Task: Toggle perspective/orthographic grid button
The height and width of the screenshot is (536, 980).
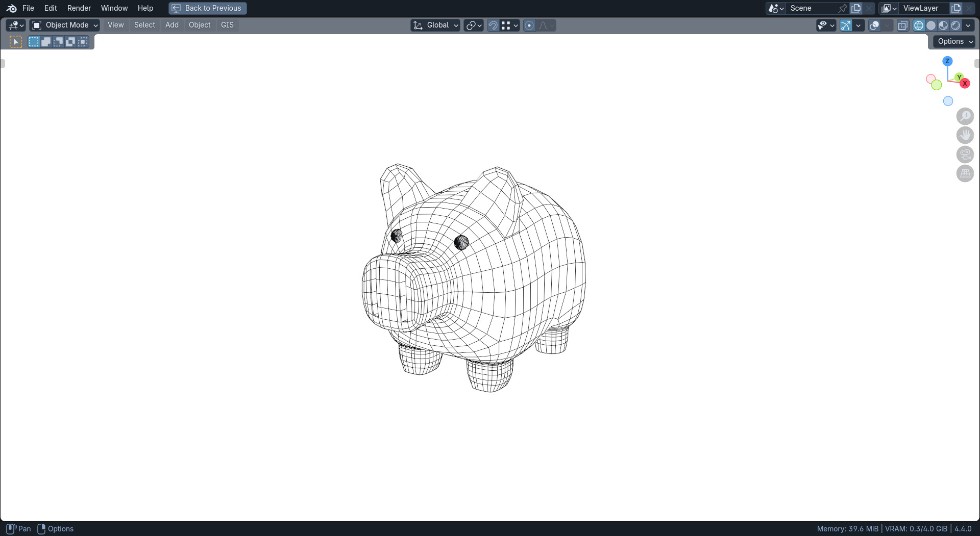Action: click(965, 173)
